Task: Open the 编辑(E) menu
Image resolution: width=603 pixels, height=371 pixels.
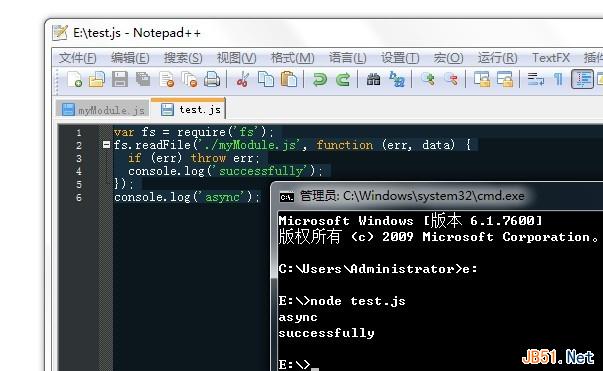Action: tap(130, 58)
